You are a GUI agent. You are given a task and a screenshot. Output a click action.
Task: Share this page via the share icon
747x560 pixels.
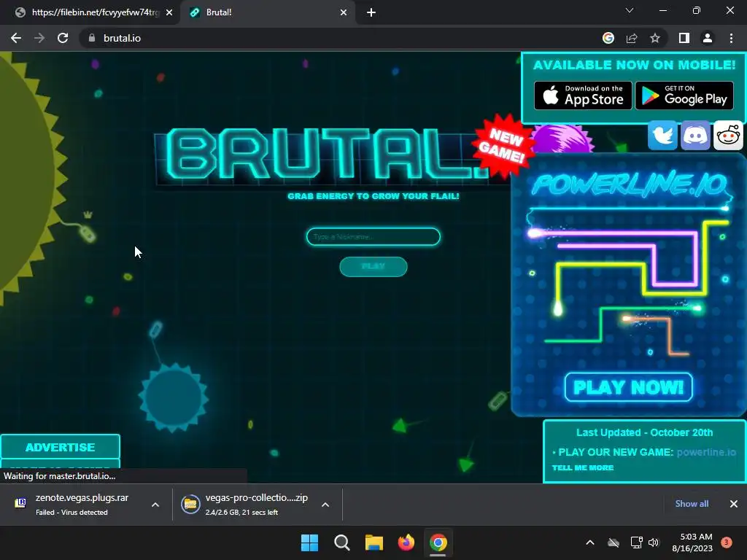632,38
